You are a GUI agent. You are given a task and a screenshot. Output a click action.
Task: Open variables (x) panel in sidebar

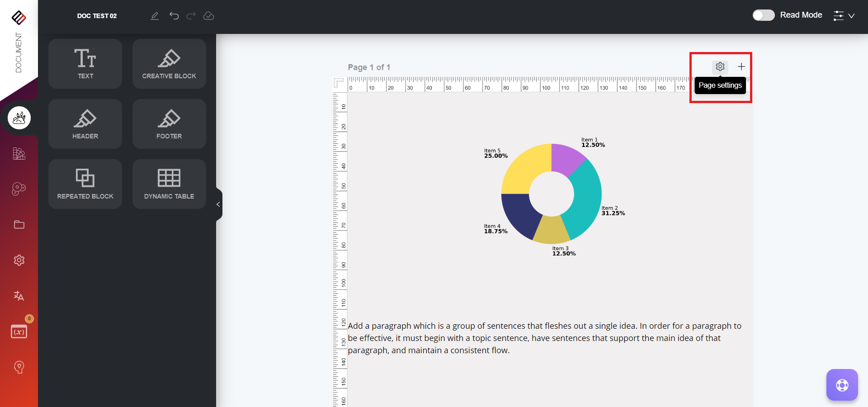(x=19, y=332)
